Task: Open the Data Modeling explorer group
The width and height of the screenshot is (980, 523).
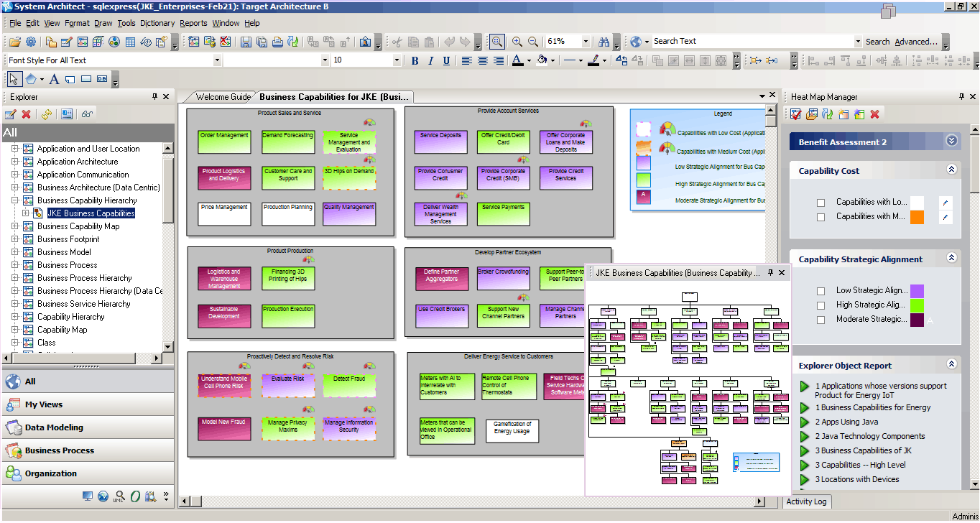Action: [88, 427]
